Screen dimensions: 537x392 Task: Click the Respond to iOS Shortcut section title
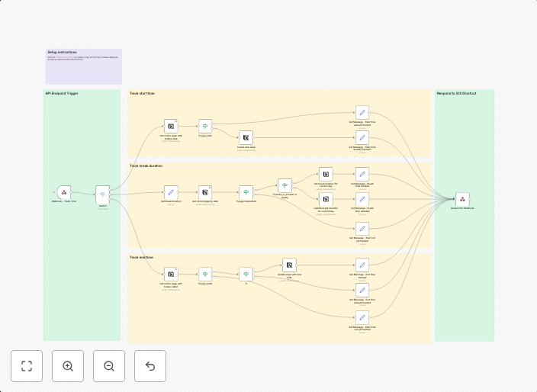click(456, 94)
